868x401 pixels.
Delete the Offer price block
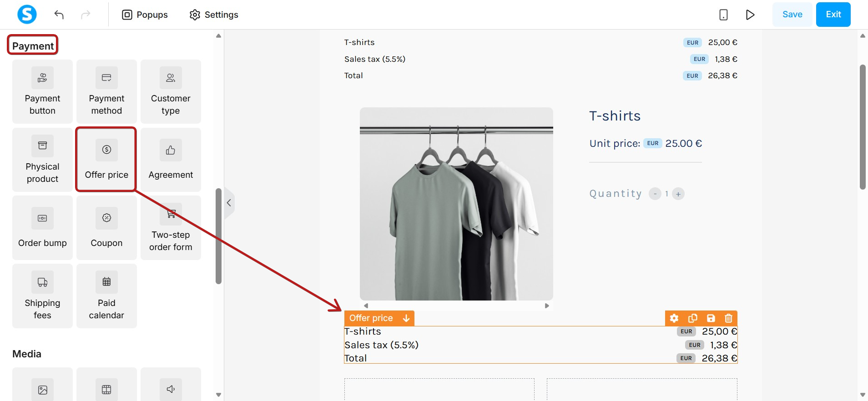(728, 318)
